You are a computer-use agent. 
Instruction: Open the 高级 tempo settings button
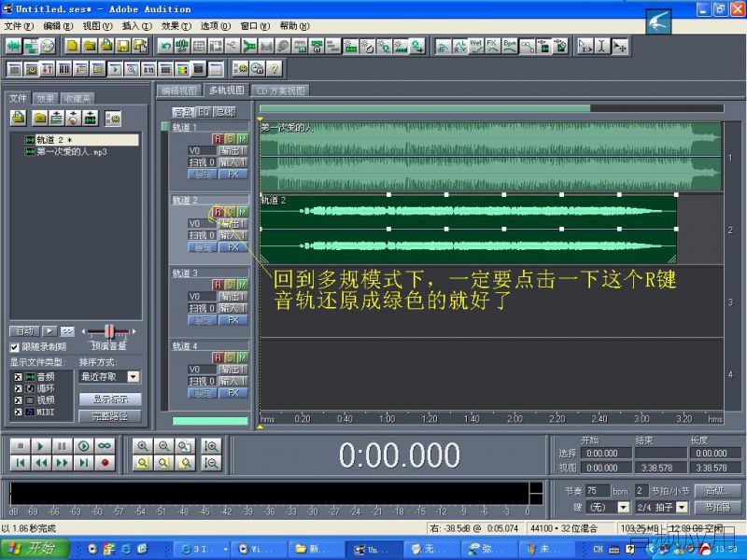pyautogui.click(x=717, y=491)
